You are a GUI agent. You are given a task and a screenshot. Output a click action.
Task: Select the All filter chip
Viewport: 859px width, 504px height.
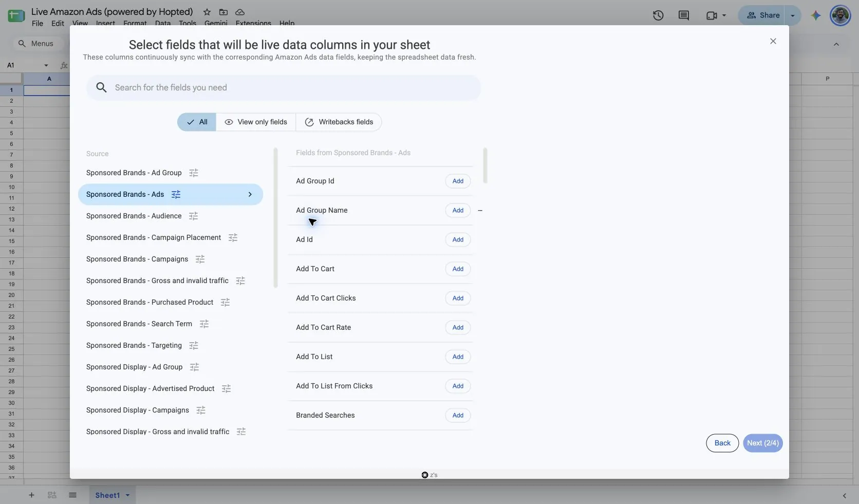[197, 122]
